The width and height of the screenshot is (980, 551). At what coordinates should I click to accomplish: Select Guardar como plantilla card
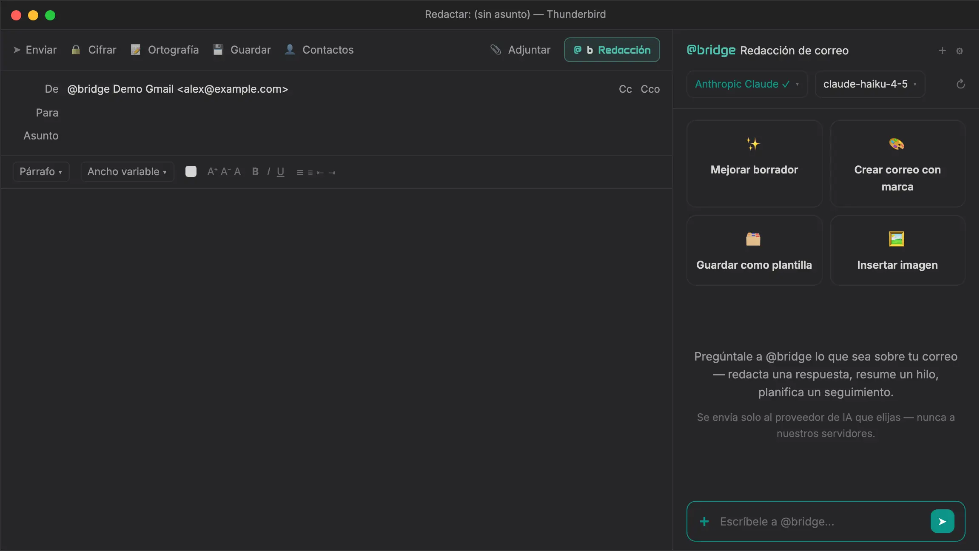point(754,250)
